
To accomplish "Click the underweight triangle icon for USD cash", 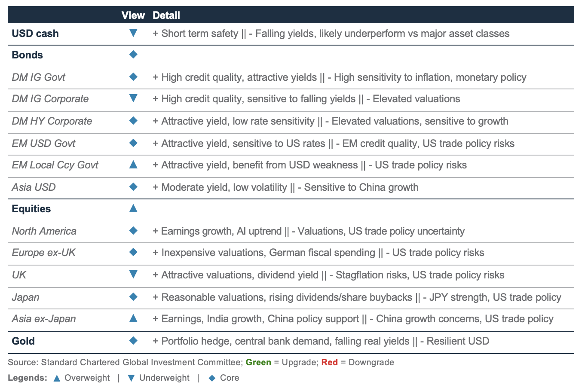I will click(x=133, y=33).
